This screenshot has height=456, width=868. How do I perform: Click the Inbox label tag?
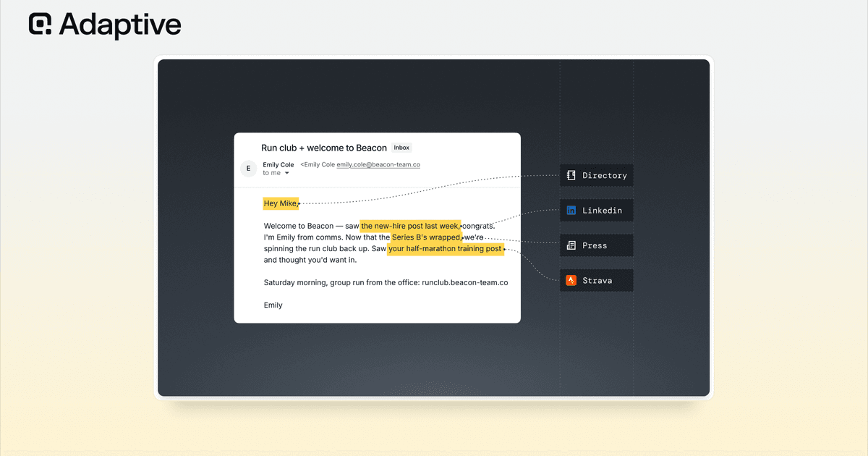point(401,148)
